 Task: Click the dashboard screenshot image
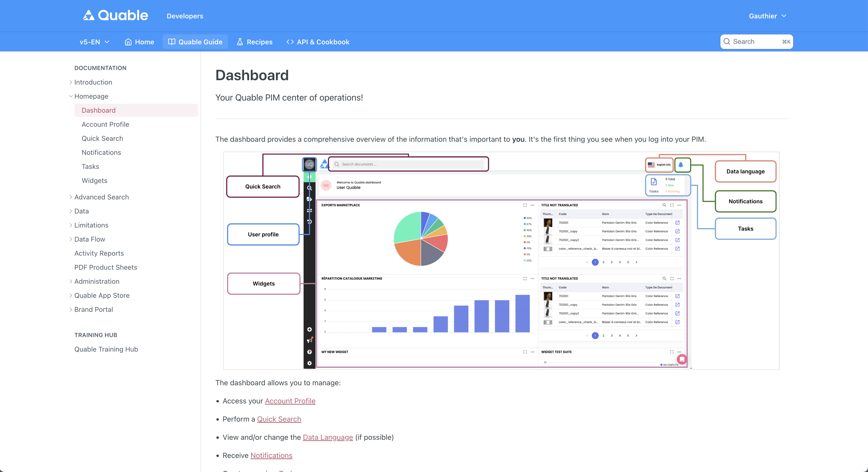click(x=501, y=260)
